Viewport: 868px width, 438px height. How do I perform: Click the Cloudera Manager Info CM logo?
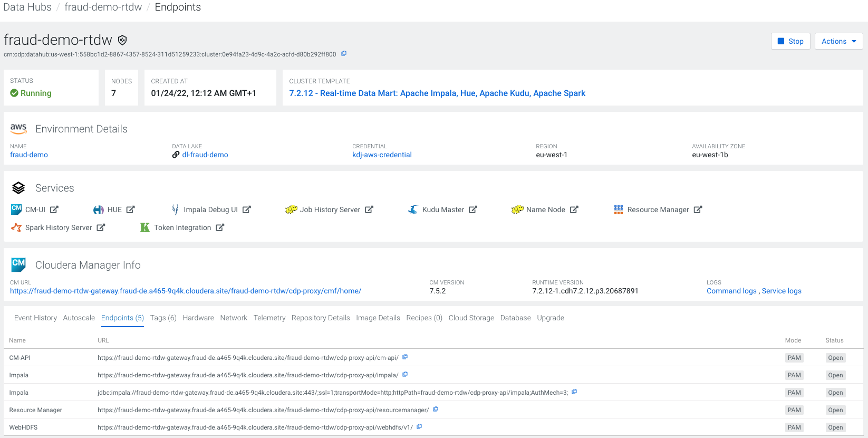point(18,264)
